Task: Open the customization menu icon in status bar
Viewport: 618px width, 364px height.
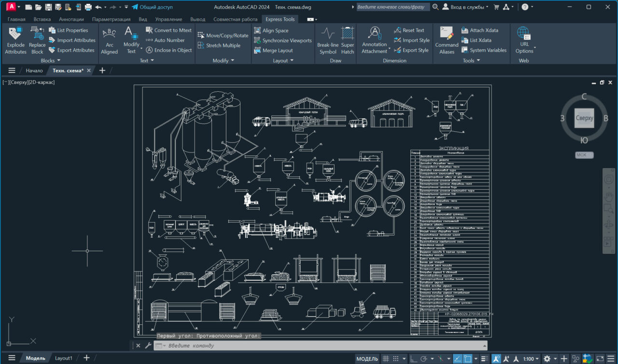Action: 611,359
